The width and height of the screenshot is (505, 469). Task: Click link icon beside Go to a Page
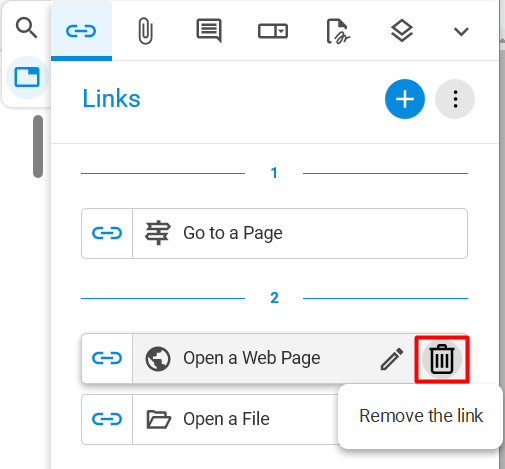[x=107, y=233]
